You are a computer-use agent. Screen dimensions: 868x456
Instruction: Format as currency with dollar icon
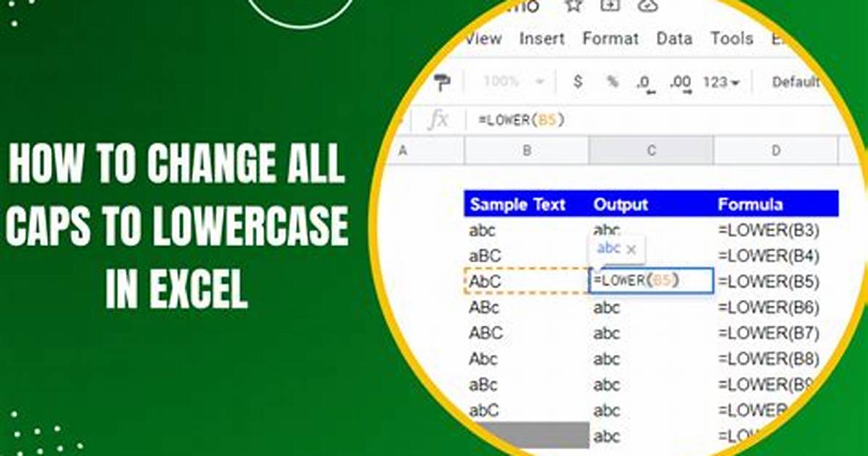(578, 81)
